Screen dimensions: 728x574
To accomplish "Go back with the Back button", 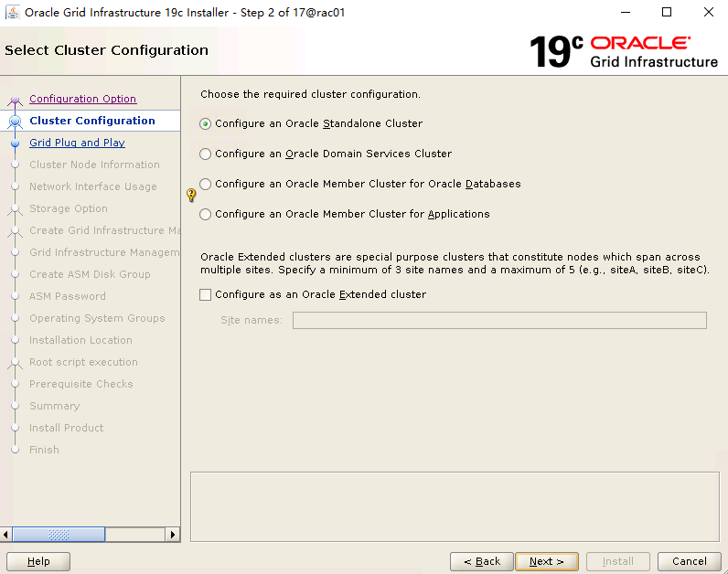I will (482, 561).
